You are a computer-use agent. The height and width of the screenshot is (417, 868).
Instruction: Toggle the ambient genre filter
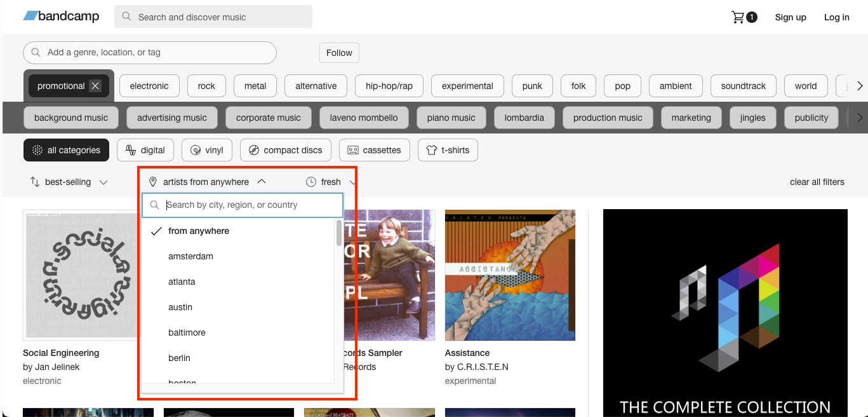click(675, 85)
